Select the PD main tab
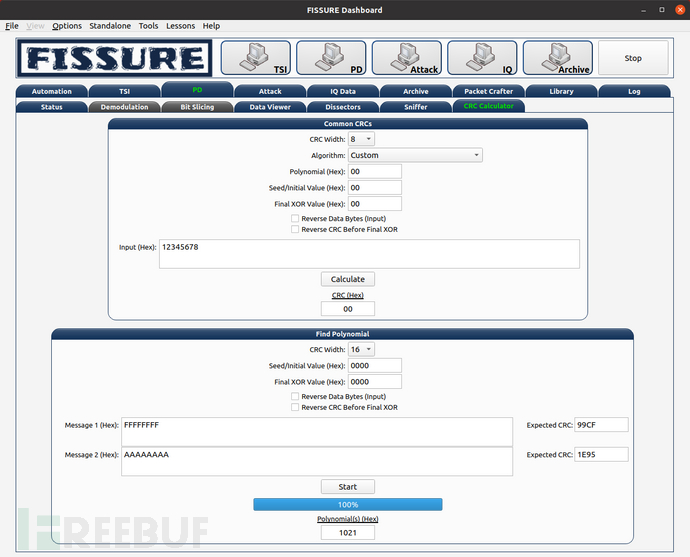The image size is (690, 557). coord(197,90)
